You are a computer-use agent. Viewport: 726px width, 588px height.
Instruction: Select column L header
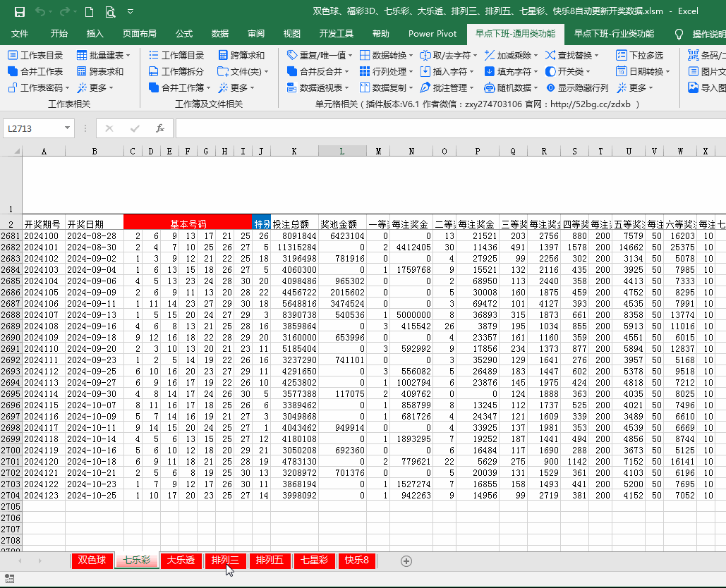point(342,152)
